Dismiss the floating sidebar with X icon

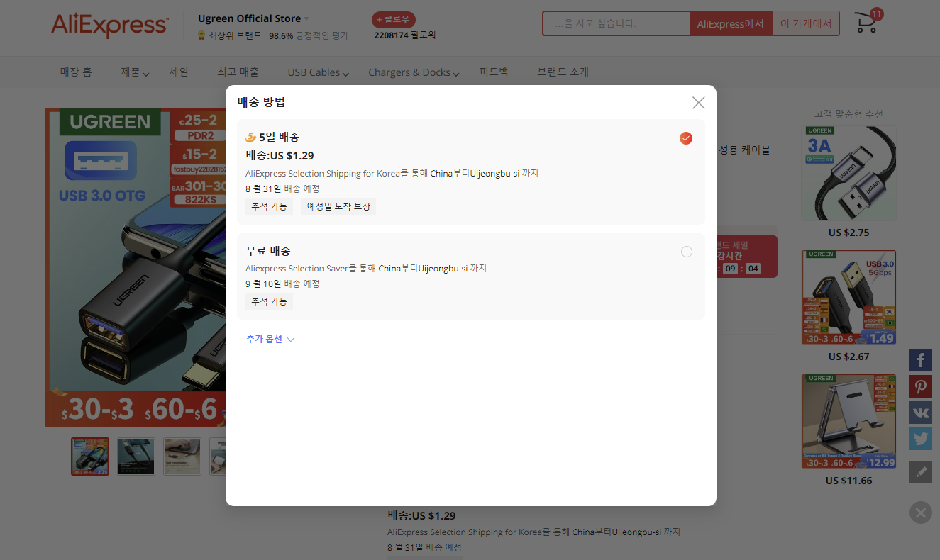point(921,513)
